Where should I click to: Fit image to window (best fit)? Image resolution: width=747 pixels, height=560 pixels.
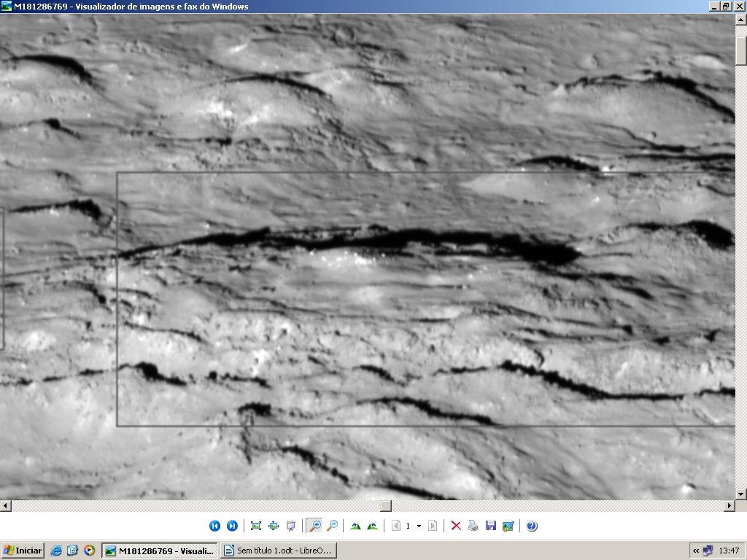click(x=256, y=526)
